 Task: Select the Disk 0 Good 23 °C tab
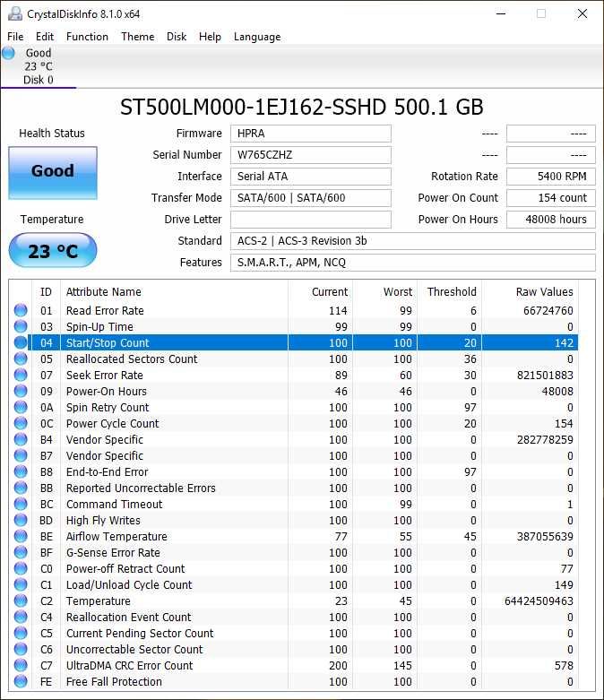click(x=39, y=66)
